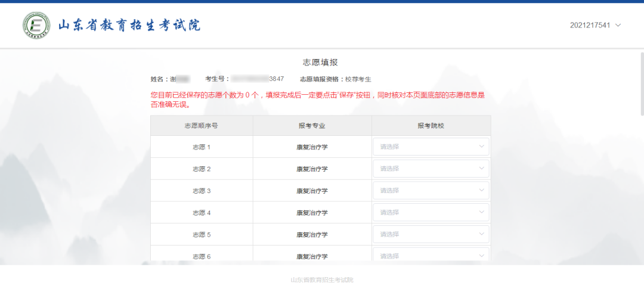Click the 报考专业 column header
Image resolution: width=644 pixels, height=295 pixels.
(312, 126)
